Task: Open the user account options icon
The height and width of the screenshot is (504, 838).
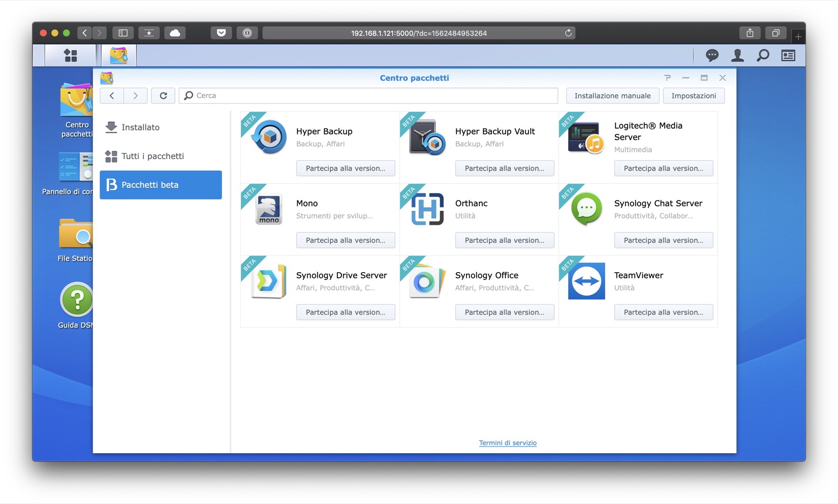Action: (737, 55)
